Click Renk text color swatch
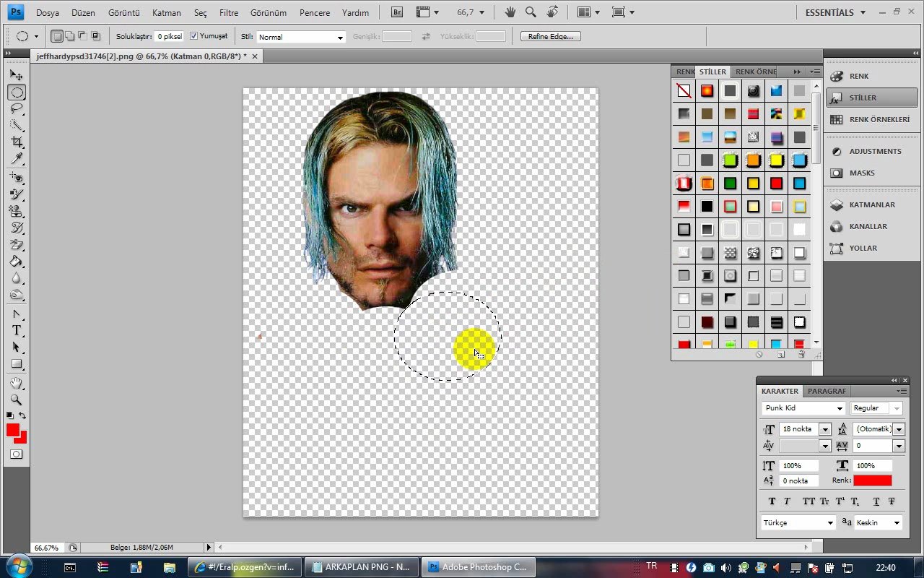The width and height of the screenshot is (924, 578). (872, 480)
